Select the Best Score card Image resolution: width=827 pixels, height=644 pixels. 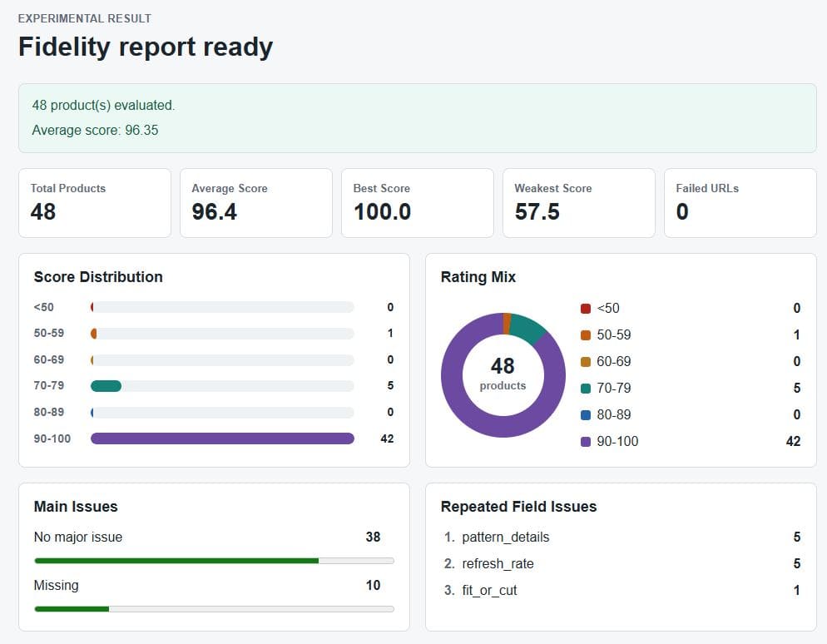(418, 203)
